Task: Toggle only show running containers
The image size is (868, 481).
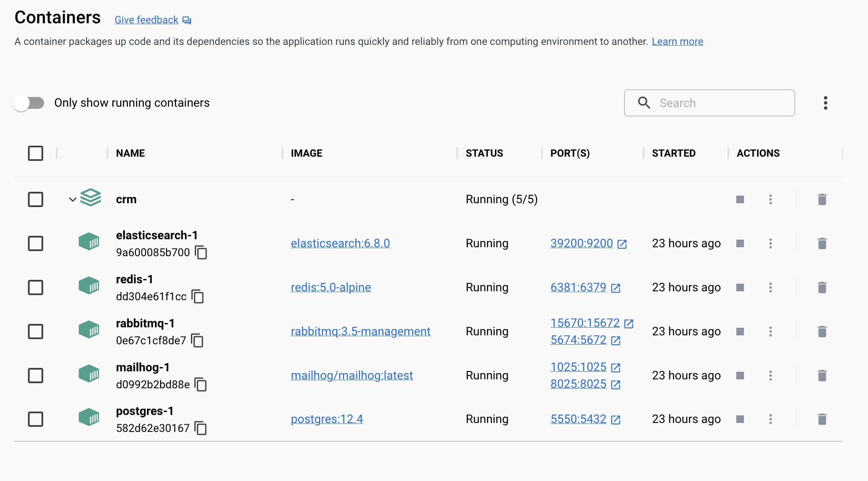Action: coord(29,103)
